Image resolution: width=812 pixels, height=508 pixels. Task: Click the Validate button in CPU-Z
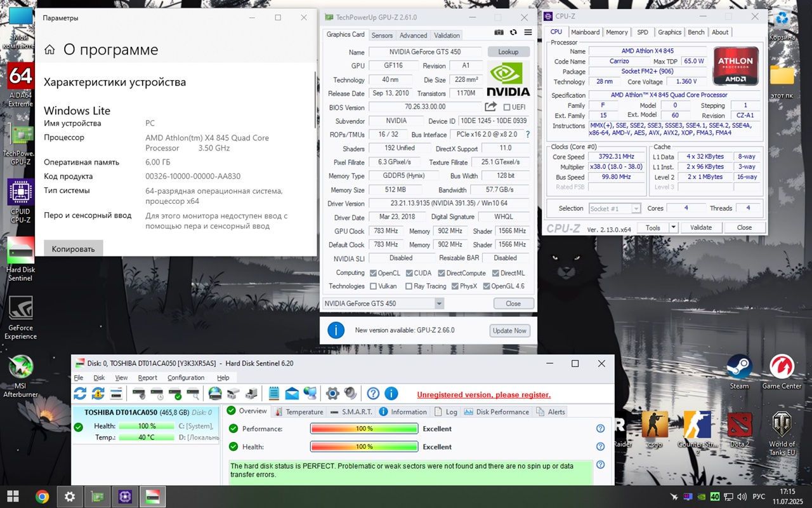(x=701, y=227)
